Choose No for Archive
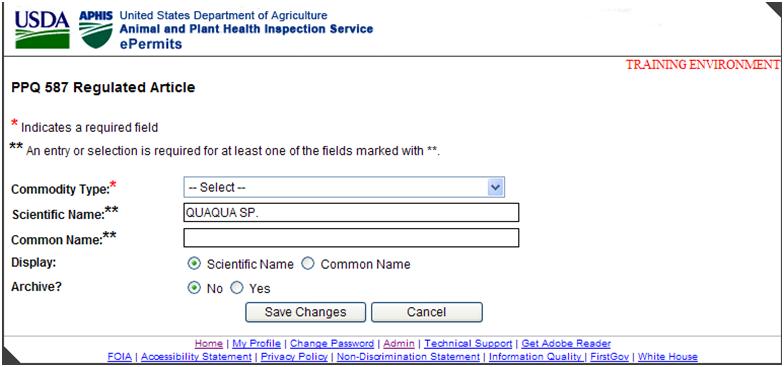784x367 pixels. (x=194, y=288)
